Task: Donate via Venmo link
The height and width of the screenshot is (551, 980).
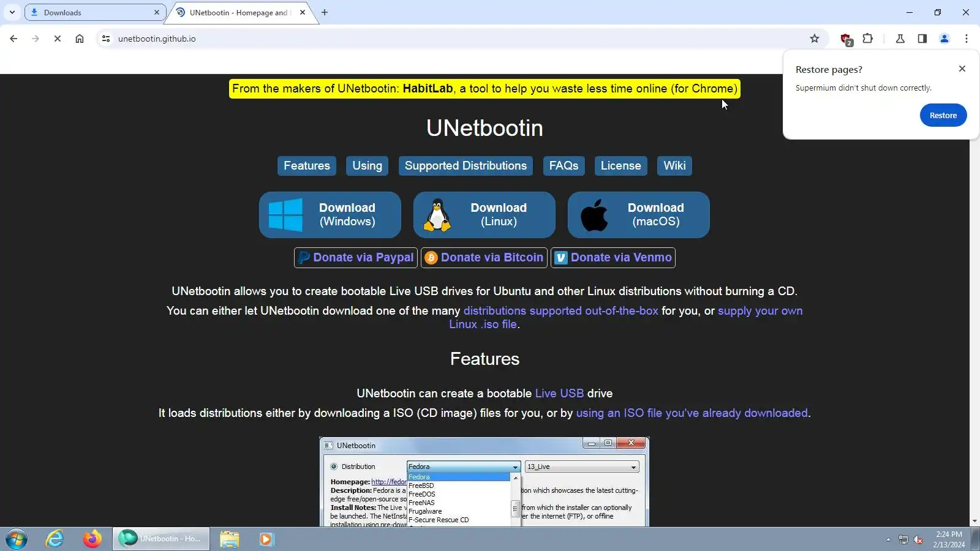Action: coord(613,258)
